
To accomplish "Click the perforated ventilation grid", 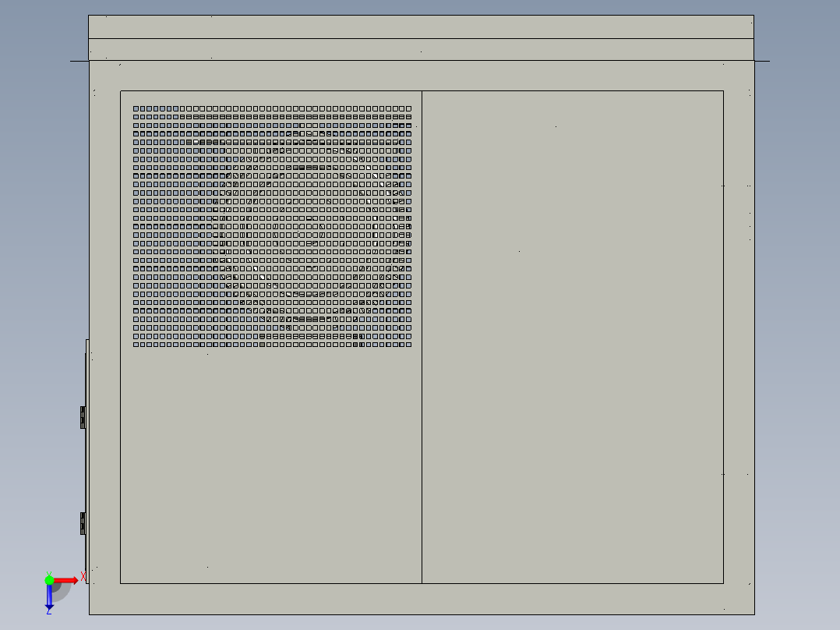I will tap(272, 226).
